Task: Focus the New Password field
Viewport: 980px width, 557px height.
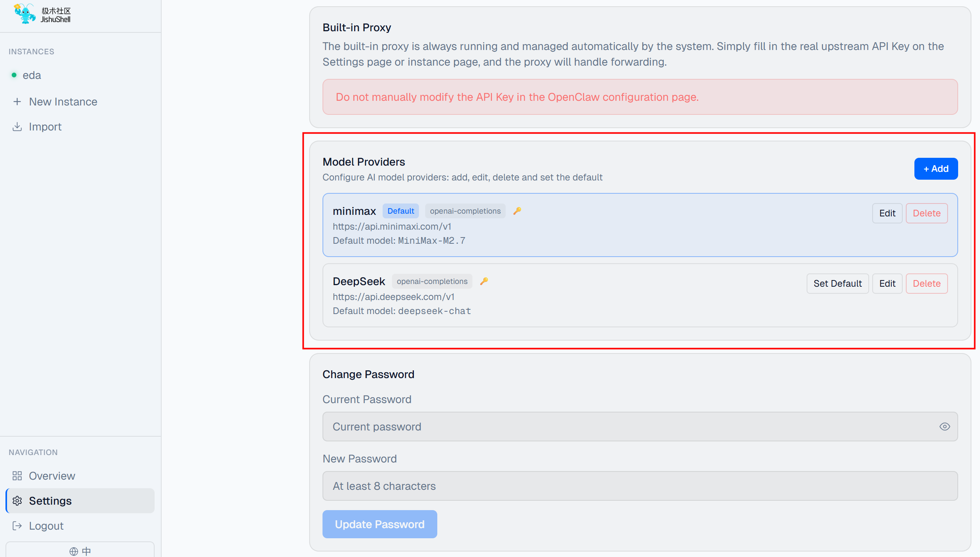Action: coord(640,486)
